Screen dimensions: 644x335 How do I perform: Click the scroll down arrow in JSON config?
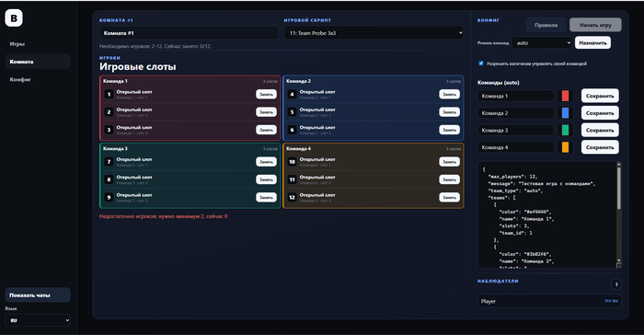coord(618,260)
